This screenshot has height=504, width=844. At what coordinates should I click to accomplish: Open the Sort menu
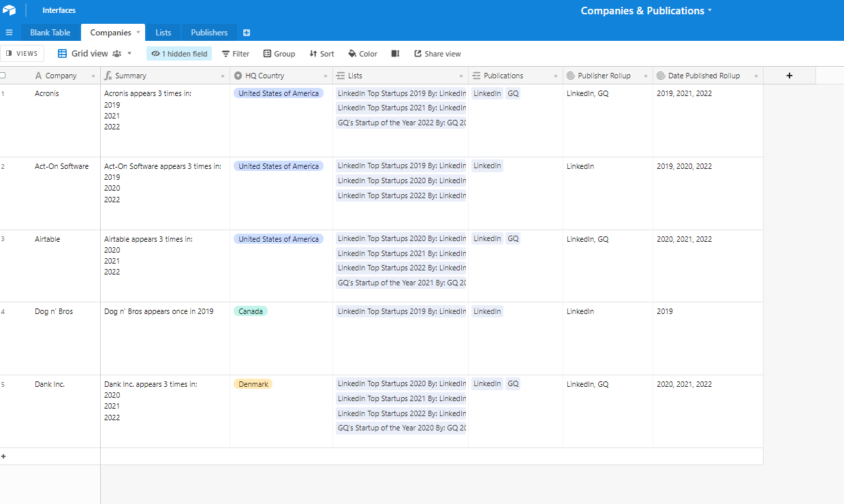point(322,54)
